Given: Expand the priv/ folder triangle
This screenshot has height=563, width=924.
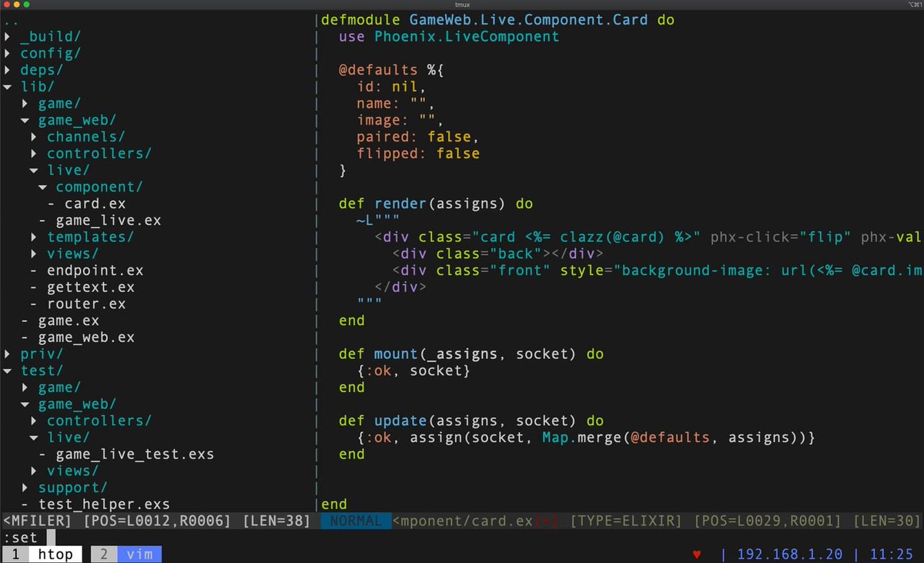Looking at the screenshot, I should (7, 354).
